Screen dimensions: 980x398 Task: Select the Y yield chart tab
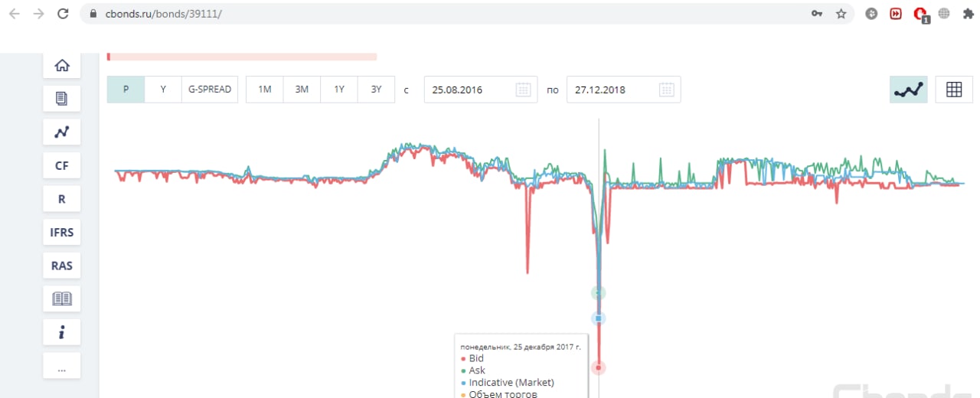pos(163,90)
